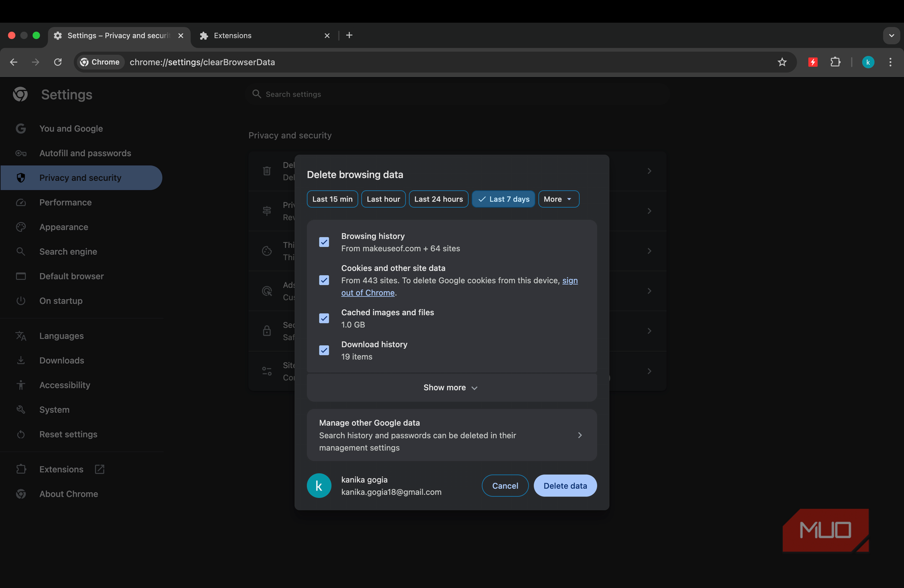Screen dimensions: 904x588
Task: Switch to the Extensions tab
Action: 264,36
